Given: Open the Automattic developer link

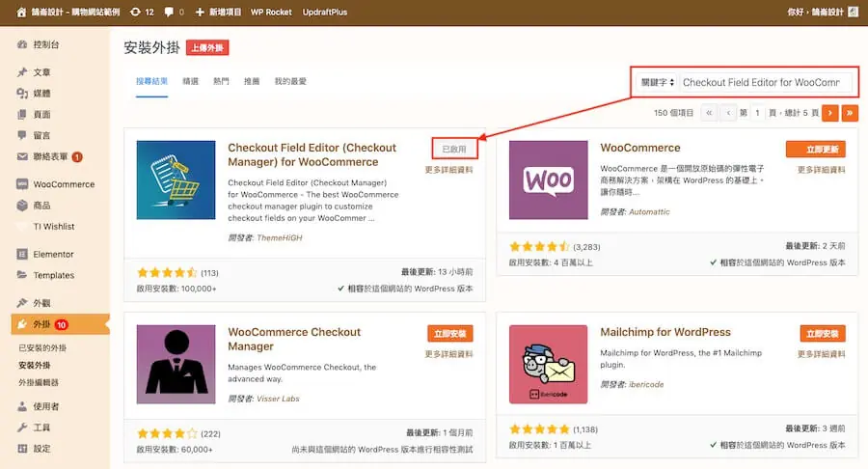Looking at the screenshot, I should click(x=649, y=211).
